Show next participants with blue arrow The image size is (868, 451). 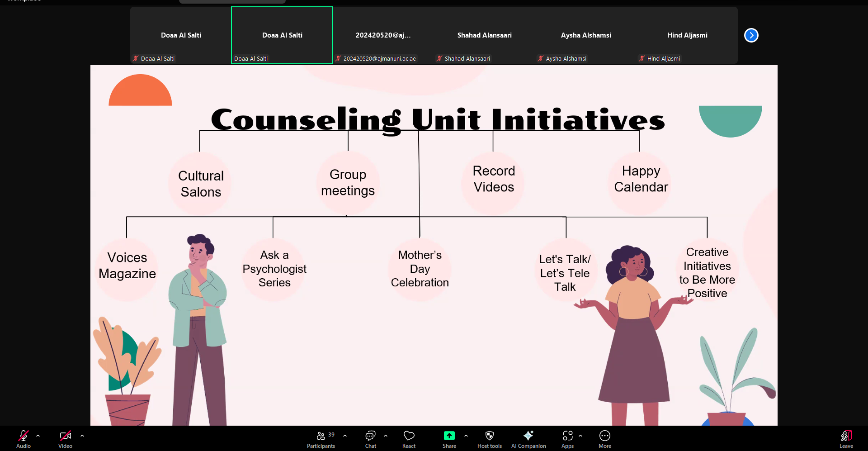click(751, 35)
